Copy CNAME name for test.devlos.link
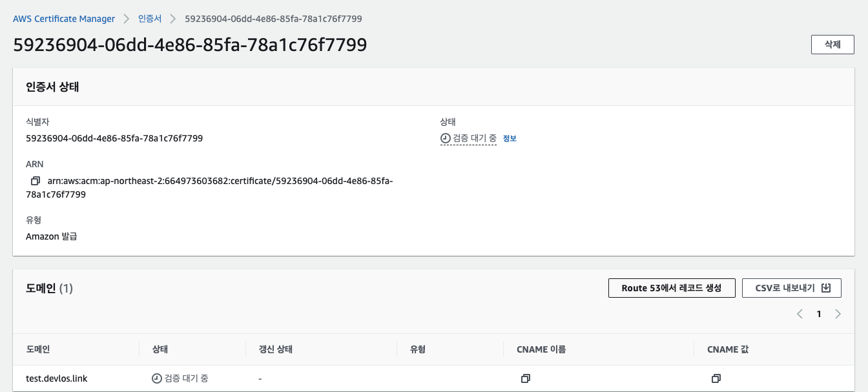The height and width of the screenshot is (392, 868). [526, 378]
